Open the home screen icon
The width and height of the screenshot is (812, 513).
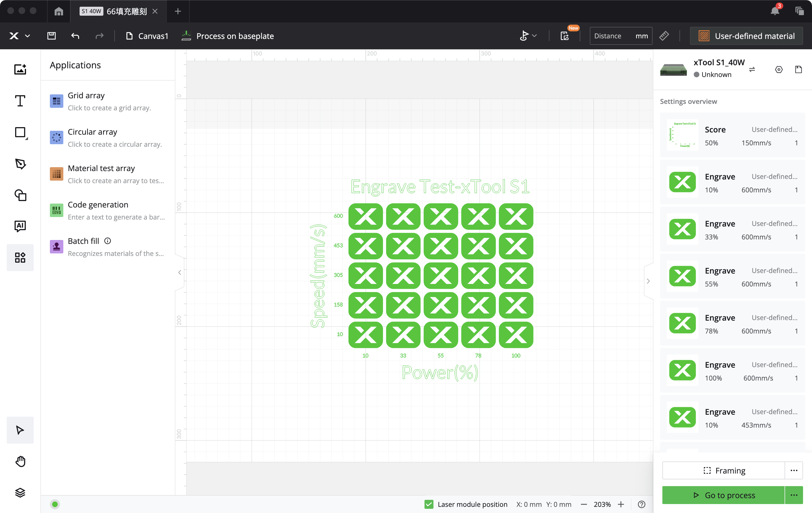(59, 11)
